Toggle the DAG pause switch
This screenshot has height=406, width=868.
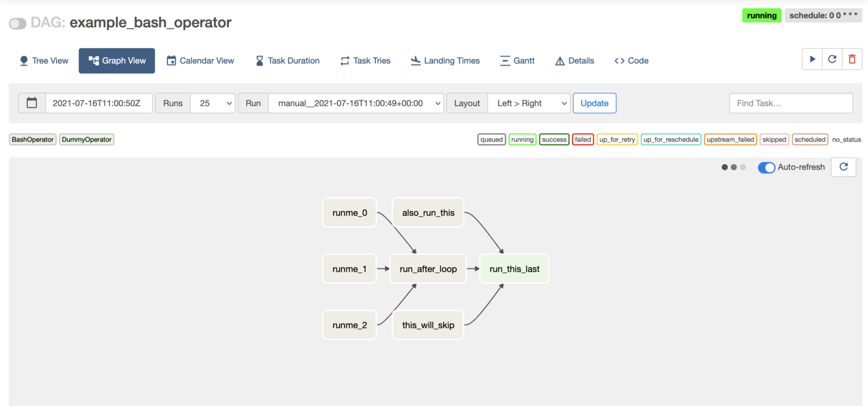(x=18, y=23)
